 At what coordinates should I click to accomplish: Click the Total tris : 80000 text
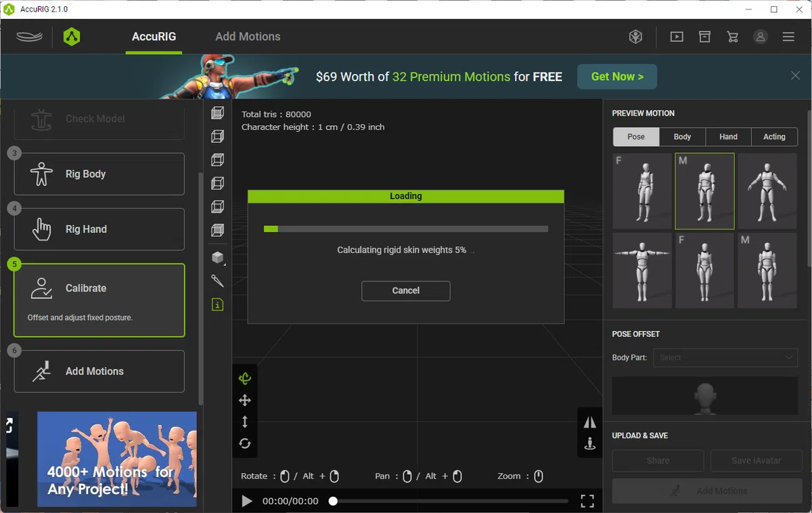276,114
